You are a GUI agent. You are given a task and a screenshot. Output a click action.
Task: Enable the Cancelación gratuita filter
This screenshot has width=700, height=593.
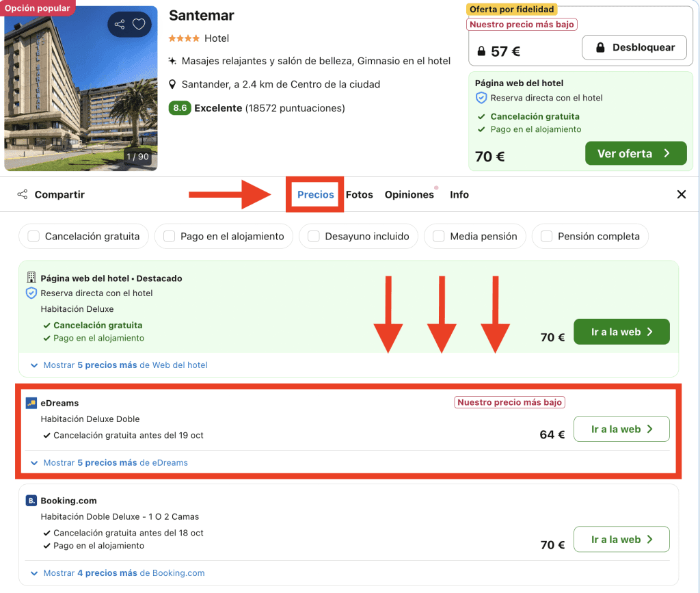click(x=33, y=237)
